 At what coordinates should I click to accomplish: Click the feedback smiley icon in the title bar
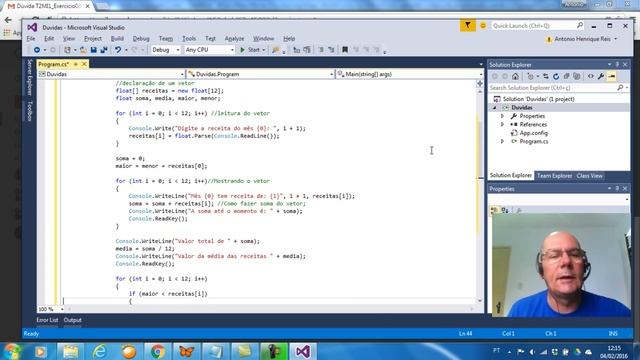pos(483,26)
